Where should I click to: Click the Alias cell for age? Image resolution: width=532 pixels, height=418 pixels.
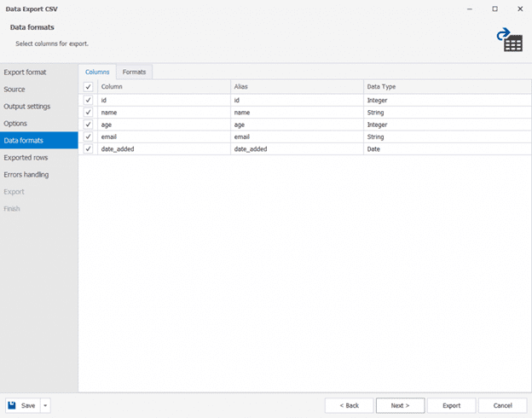click(296, 125)
